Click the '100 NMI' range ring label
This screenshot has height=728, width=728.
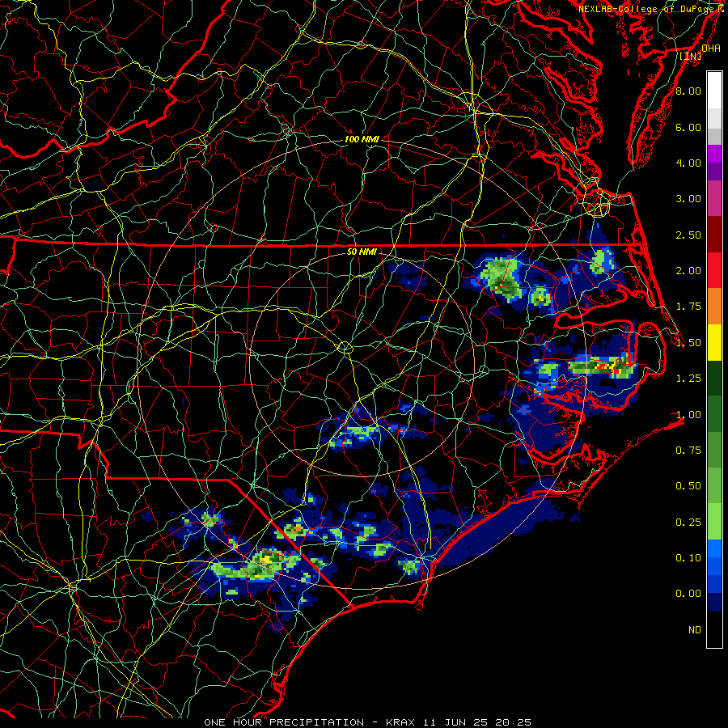tap(362, 139)
